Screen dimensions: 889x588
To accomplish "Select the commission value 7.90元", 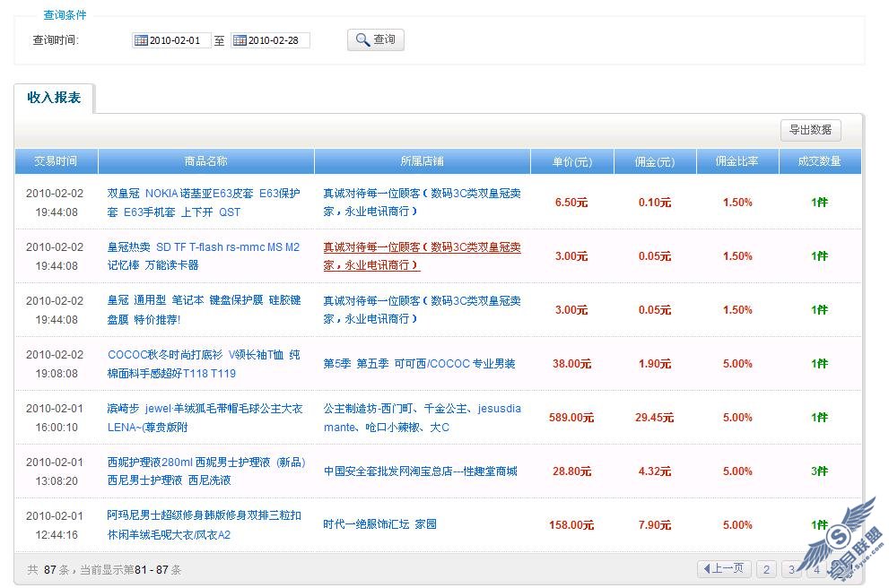I will (x=655, y=525).
